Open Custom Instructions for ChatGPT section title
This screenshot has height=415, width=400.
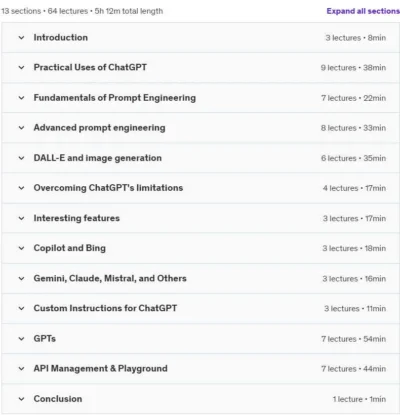pos(105,308)
